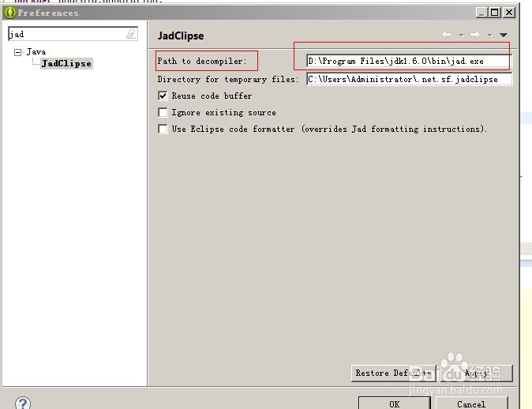Open the preferences page view menu triangle

504,35
